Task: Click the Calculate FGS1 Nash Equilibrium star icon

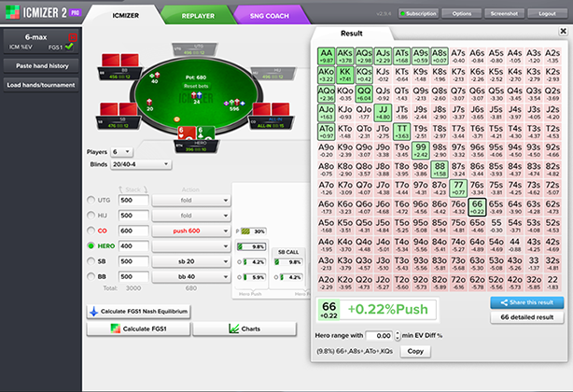Action: tap(94, 311)
